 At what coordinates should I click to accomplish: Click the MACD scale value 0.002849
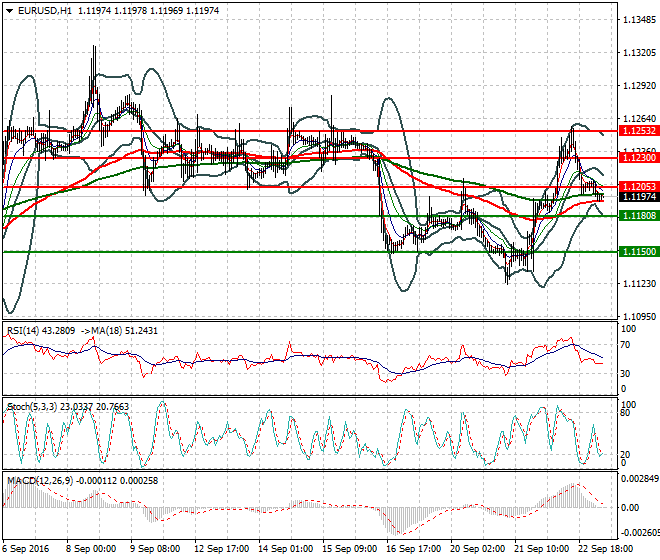(640, 479)
